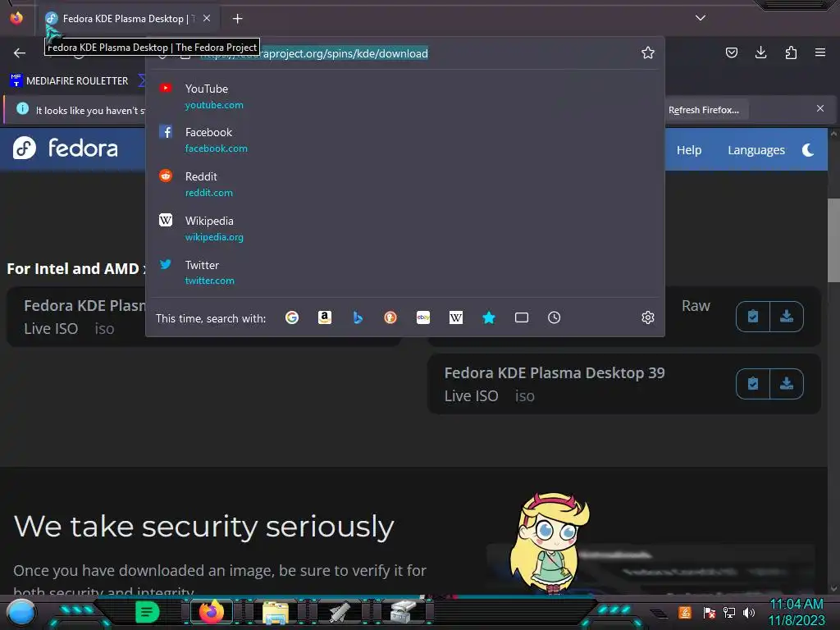Open the Start orb menu
The height and width of the screenshot is (630, 840).
coord(21,612)
